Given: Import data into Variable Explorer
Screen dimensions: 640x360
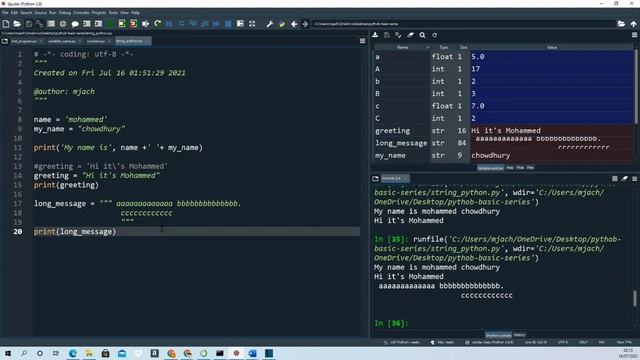Looking at the screenshot, I should coord(375,35).
